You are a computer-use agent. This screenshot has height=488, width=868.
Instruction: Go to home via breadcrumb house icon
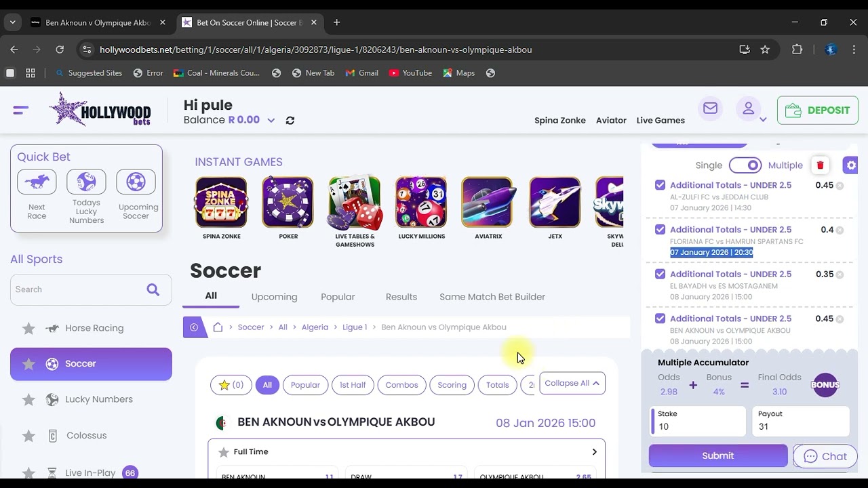coord(218,327)
